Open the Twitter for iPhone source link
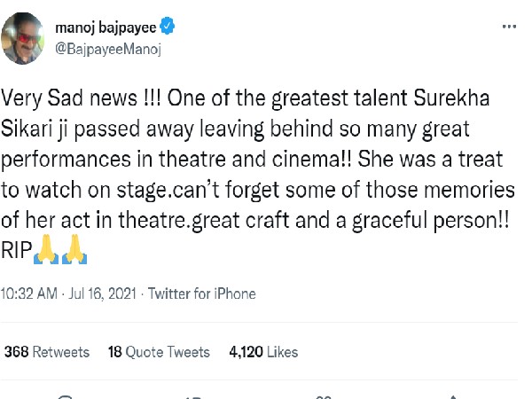This screenshot has width=532, height=399. 201,293
